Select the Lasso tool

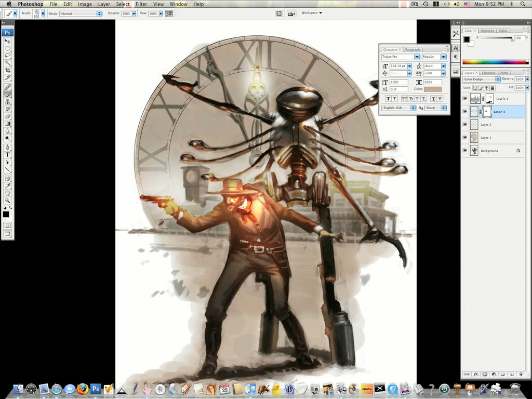8,56
